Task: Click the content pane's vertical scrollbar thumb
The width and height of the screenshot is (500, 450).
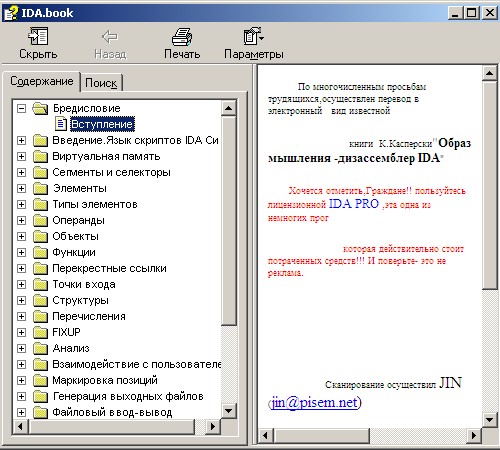Action: pyautogui.click(x=489, y=185)
